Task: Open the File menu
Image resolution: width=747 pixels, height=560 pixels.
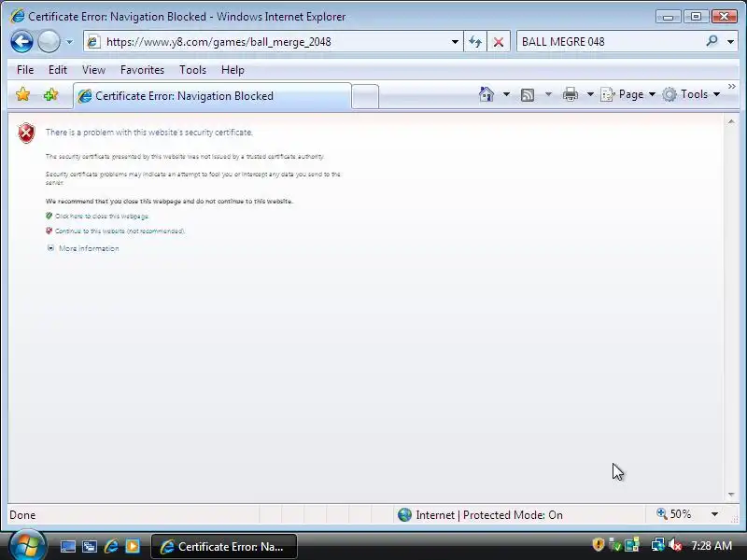Action: tap(25, 70)
